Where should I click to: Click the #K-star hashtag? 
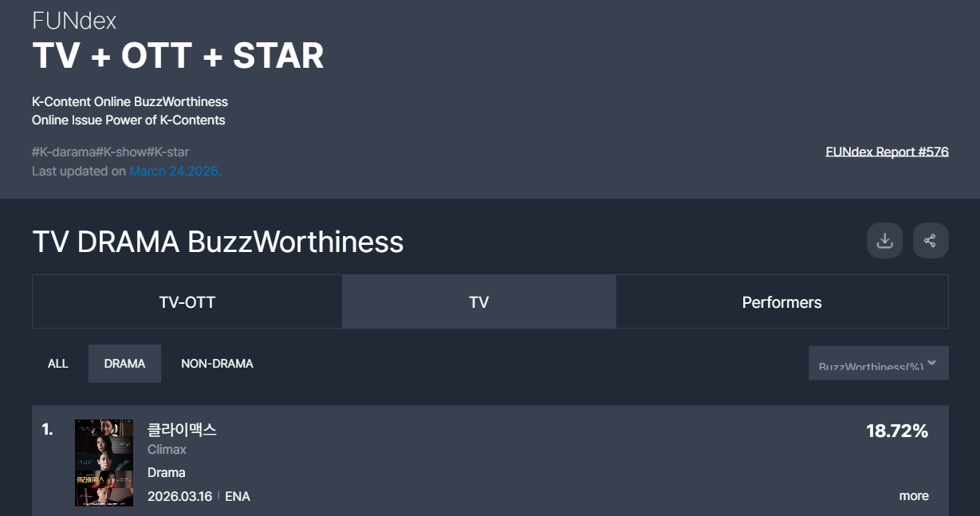(x=168, y=152)
